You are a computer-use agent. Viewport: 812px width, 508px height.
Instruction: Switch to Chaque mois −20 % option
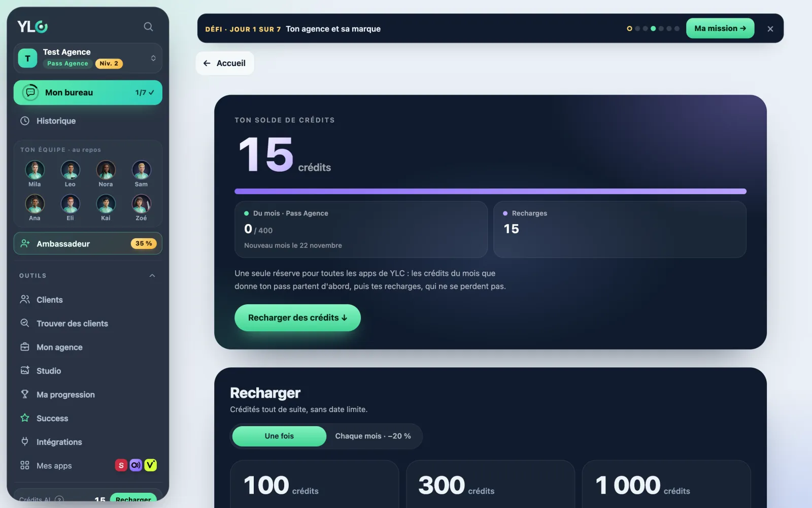pyautogui.click(x=373, y=436)
